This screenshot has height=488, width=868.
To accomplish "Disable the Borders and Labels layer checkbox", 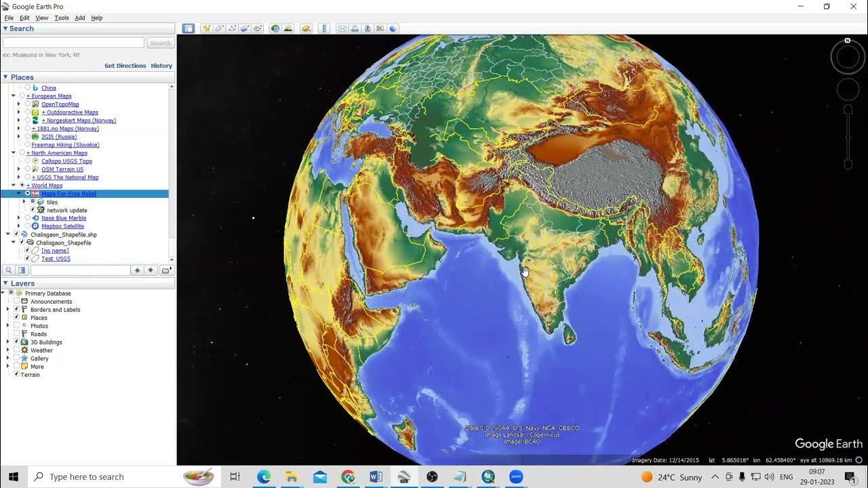I will pyautogui.click(x=16, y=309).
